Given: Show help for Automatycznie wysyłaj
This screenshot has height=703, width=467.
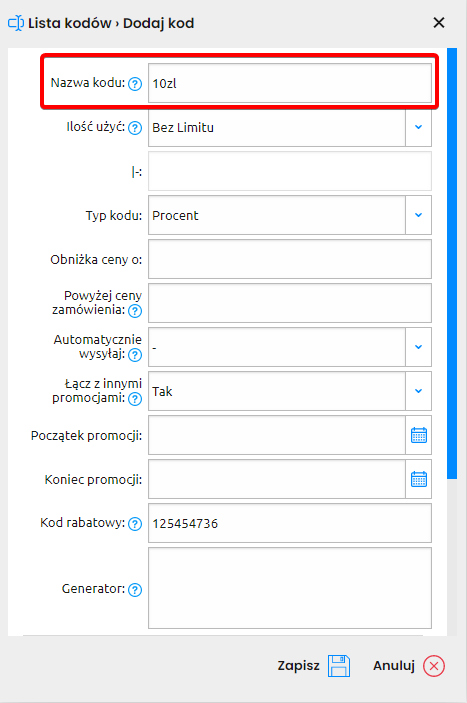Looking at the screenshot, I should pos(135,355).
